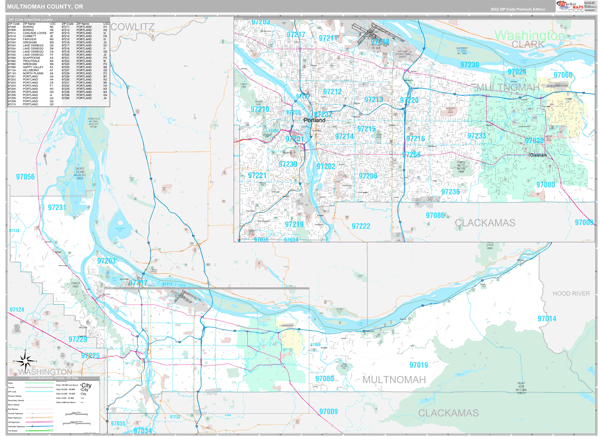
Task: Click the large City size sample in the legend
Action: click(86, 387)
